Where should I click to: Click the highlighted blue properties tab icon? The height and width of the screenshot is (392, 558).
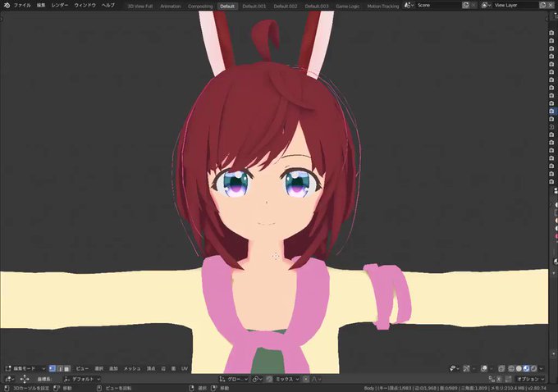(551, 111)
